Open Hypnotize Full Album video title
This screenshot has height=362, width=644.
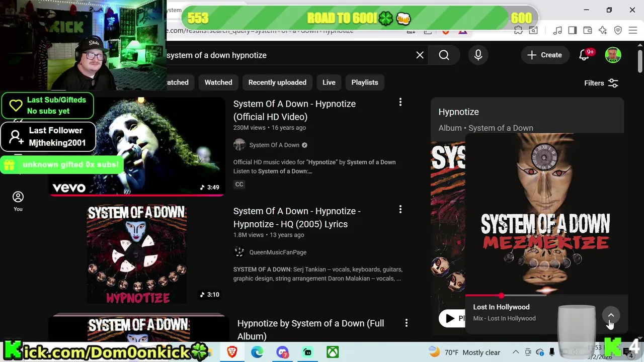[310, 330]
